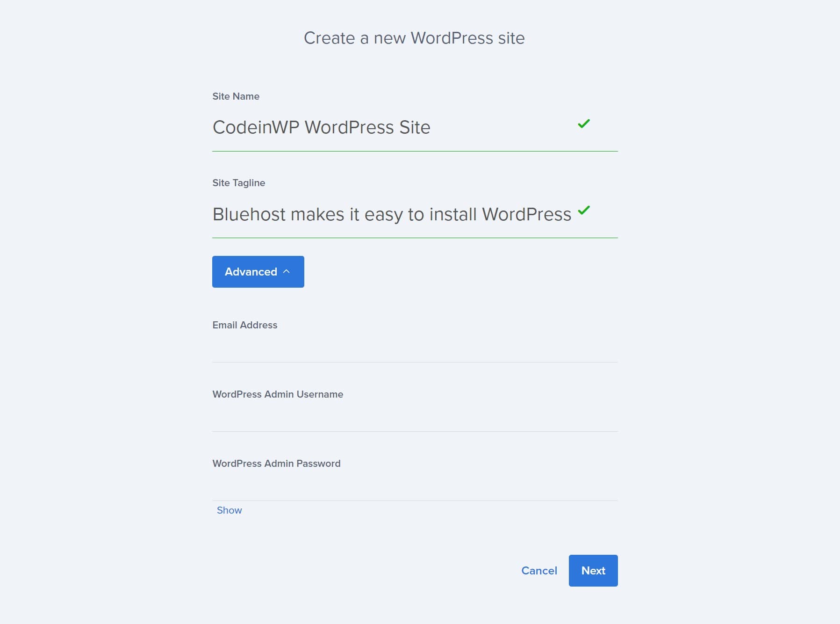The image size is (840, 624).
Task: Click the green checkmark beside Site Name
Action: 583,124
